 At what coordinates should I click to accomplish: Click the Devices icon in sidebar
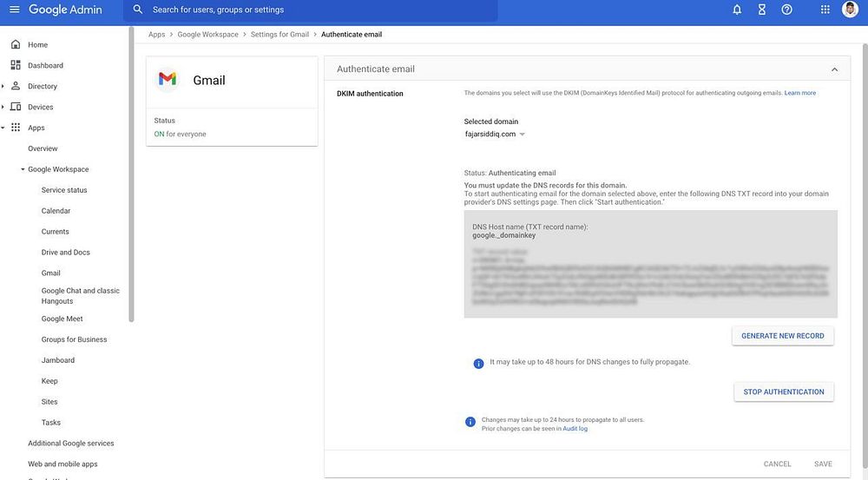pos(16,107)
